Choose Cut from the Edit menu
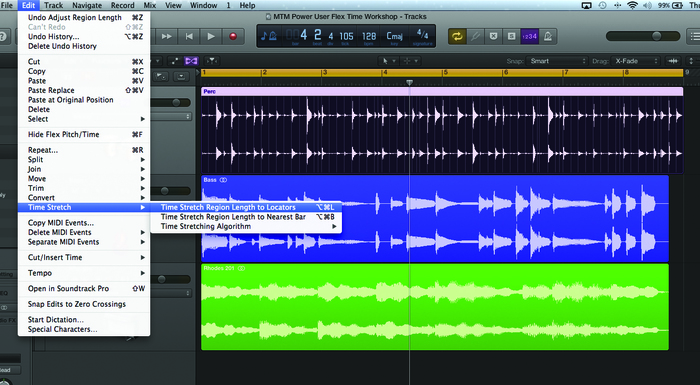 tap(84, 62)
